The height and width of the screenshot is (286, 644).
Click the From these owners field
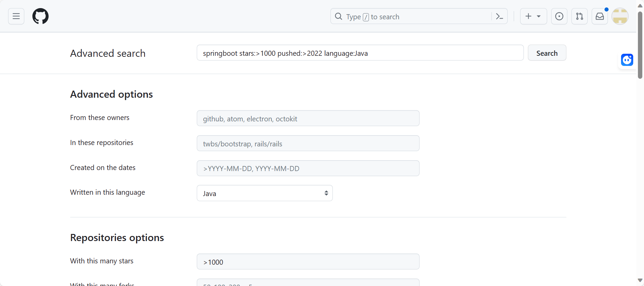point(308,118)
